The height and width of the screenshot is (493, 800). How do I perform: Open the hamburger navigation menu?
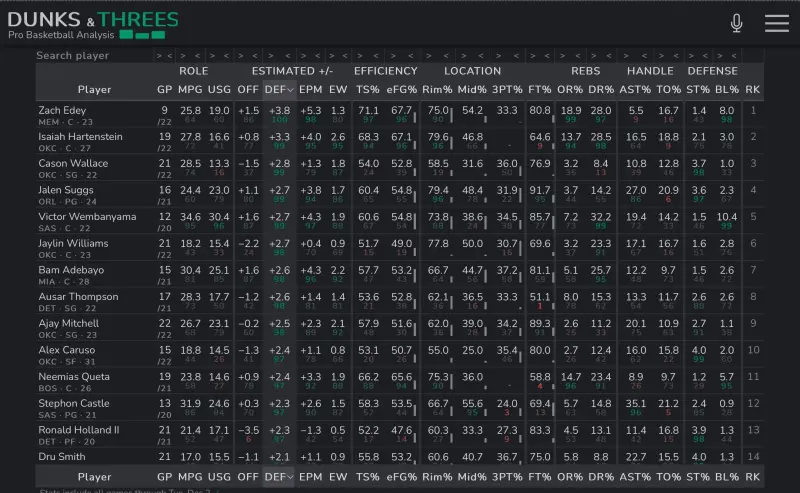[776, 23]
